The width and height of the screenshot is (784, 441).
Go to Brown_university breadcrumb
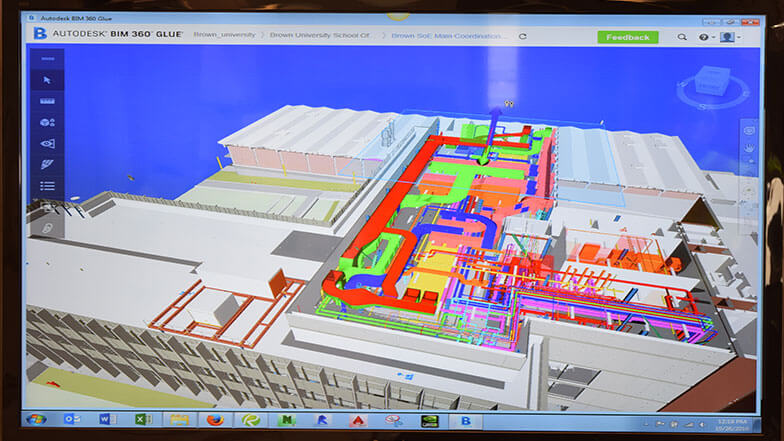point(225,36)
